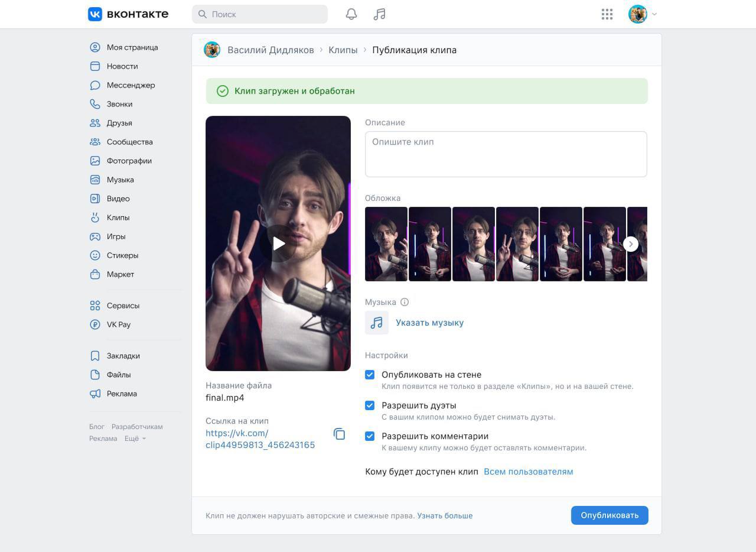
Task: Select the second cover thumbnail
Action: coord(430,243)
